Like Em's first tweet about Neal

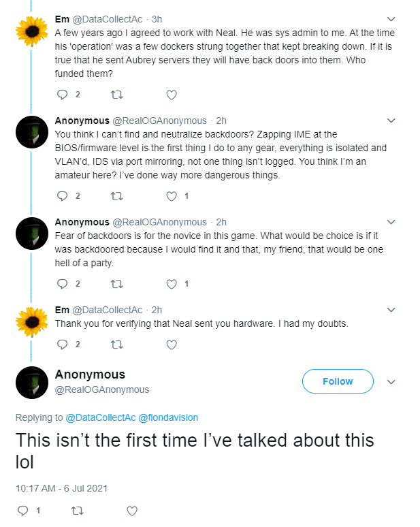point(172,94)
